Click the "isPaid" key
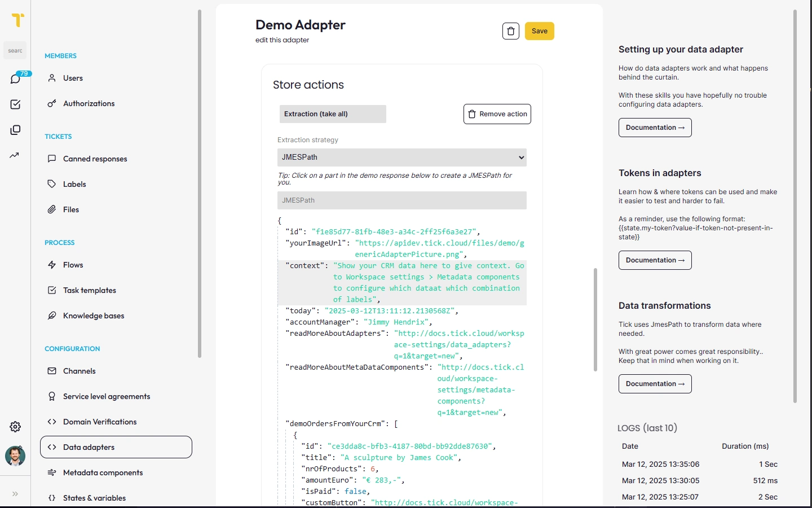The height and width of the screenshot is (508, 812). click(319, 491)
